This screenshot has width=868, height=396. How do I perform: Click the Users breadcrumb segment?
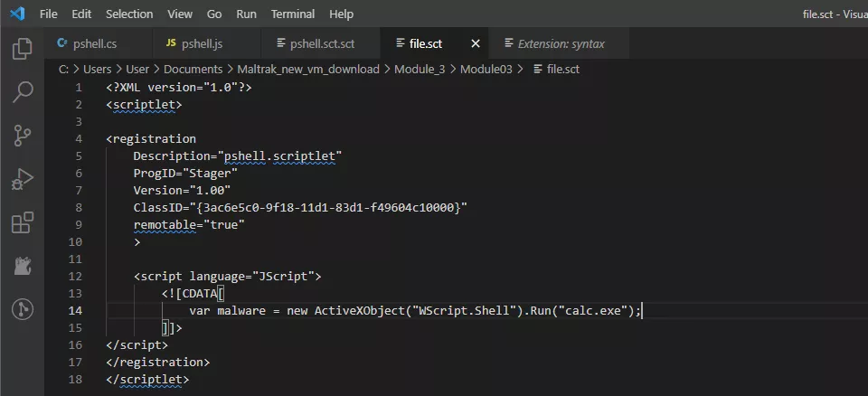pos(97,70)
